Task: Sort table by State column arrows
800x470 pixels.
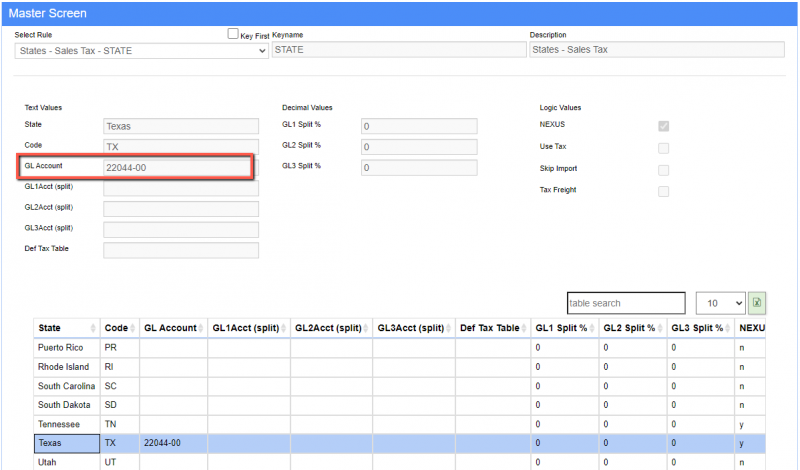Action: 94,328
